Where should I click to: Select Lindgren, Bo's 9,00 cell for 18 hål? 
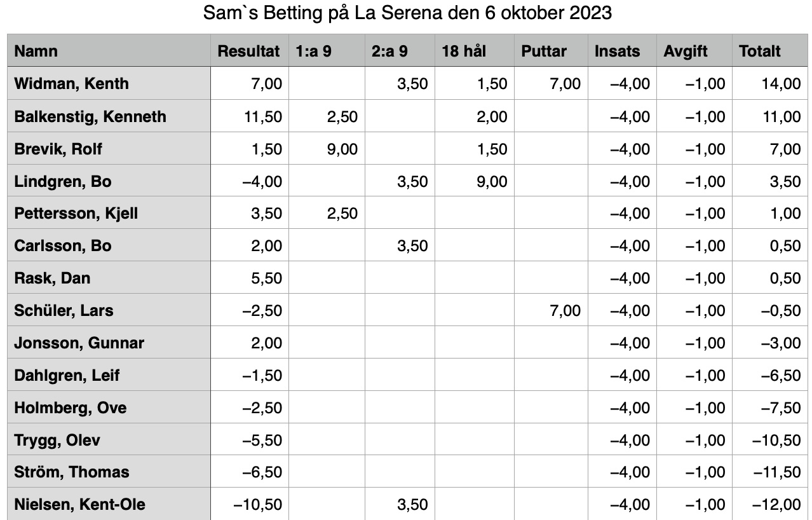pos(474,181)
